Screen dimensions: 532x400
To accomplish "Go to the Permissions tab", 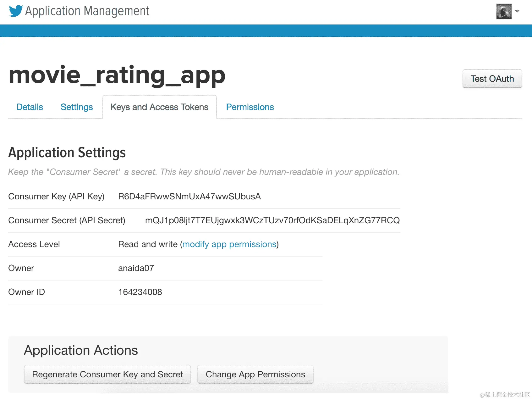I will [250, 107].
